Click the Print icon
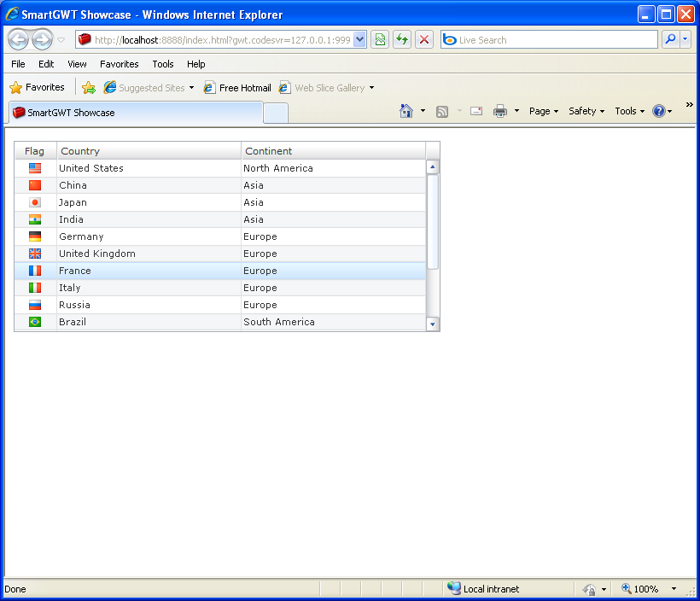The image size is (700, 601). 500,111
